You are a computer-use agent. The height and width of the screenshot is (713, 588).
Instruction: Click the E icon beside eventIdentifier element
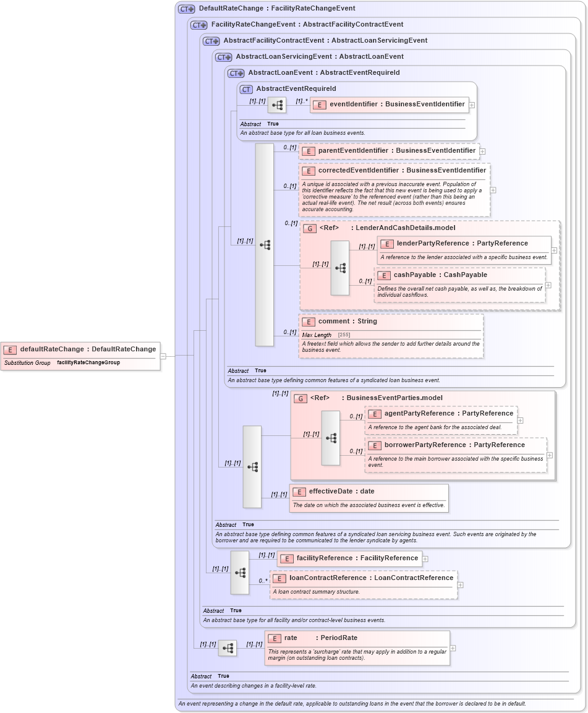pyautogui.click(x=320, y=105)
